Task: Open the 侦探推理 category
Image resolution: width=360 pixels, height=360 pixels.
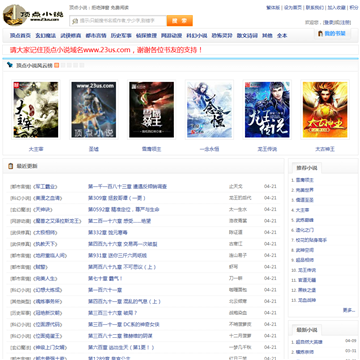Action: click(146, 36)
